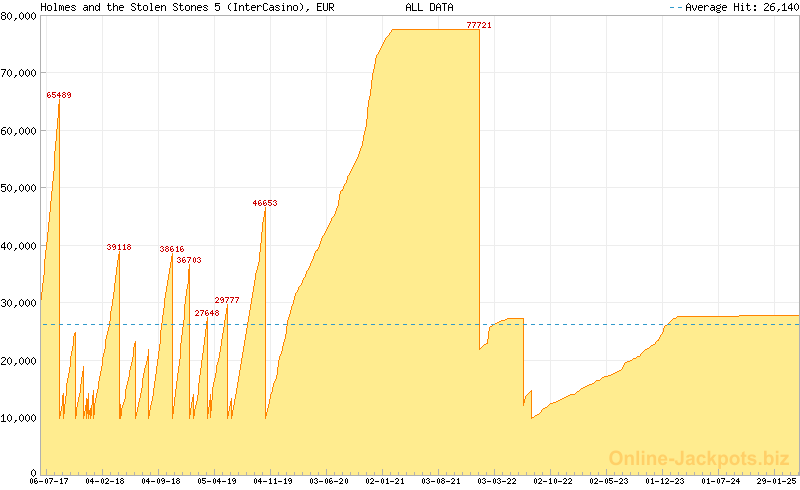Screen dimensions: 800x490
Task: Click the 80,000 y-axis label
Action: point(19,16)
